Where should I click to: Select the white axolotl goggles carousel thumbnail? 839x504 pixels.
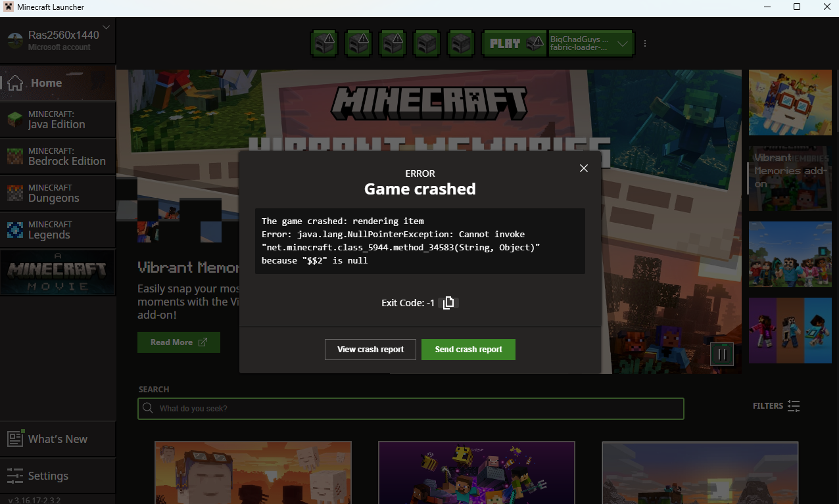click(x=790, y=102)
